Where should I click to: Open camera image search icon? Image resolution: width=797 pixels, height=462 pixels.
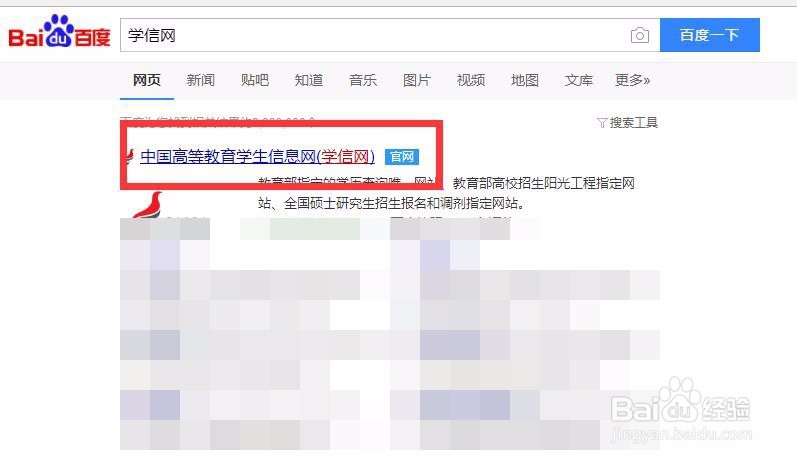639,35
